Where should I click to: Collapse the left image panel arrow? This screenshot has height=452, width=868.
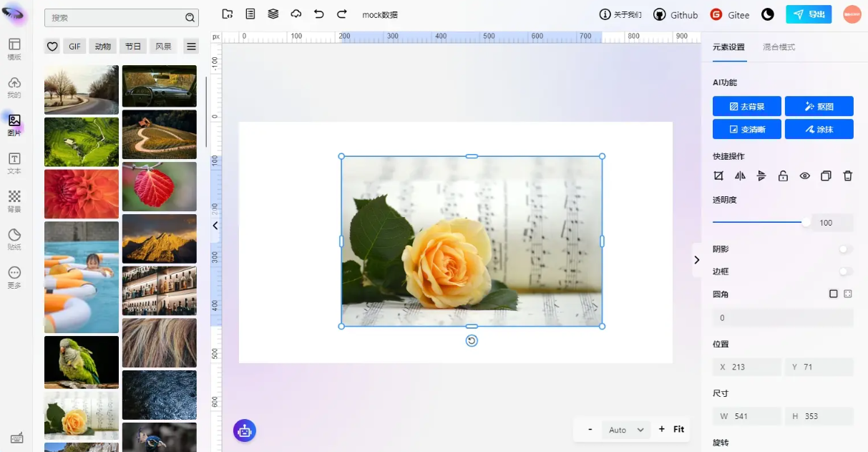[x=215, y=226]
